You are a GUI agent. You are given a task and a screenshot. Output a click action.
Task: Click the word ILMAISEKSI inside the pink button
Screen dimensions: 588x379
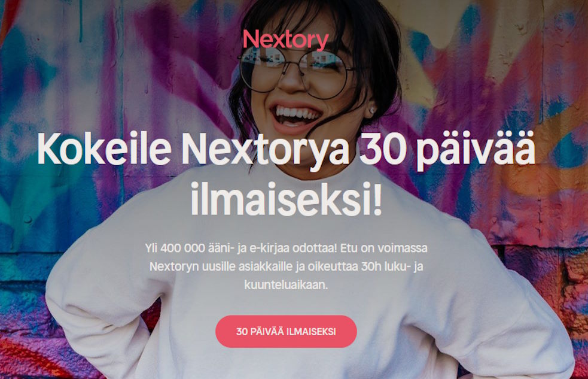click(x=311, y=332)
